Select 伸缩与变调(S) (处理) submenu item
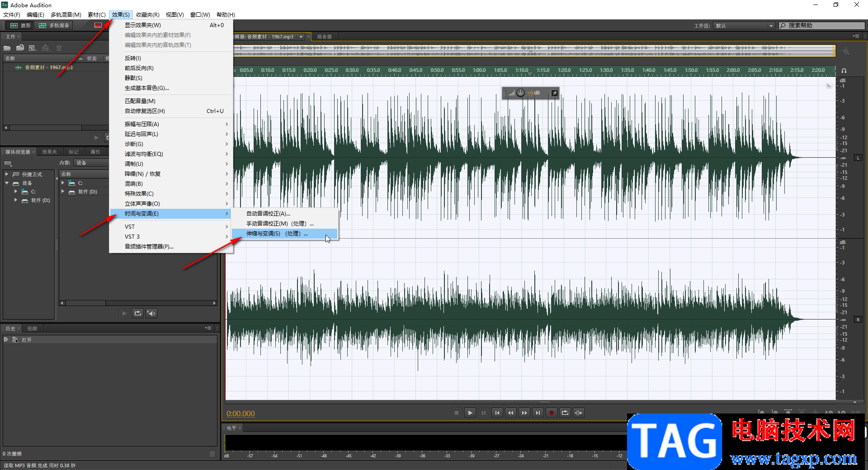 tap(284, 234)
